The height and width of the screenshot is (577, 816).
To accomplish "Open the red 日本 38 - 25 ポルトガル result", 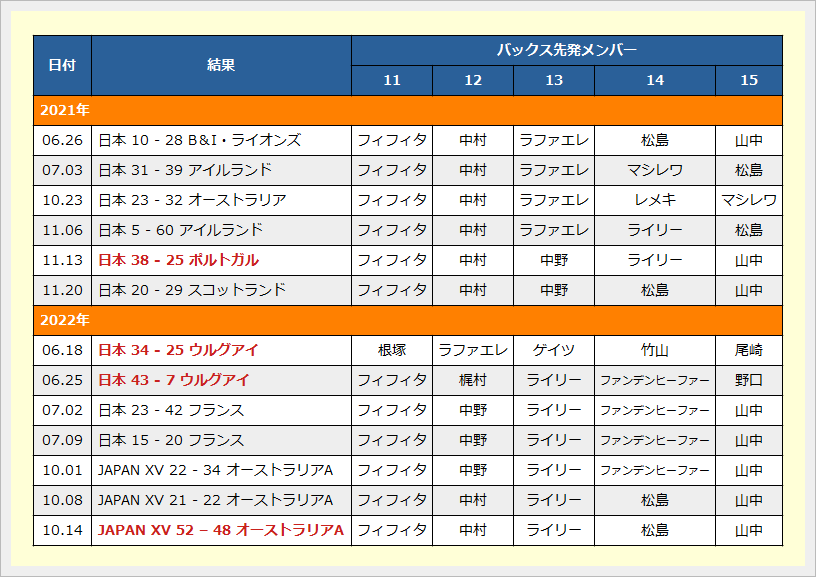I will (178, 260).
